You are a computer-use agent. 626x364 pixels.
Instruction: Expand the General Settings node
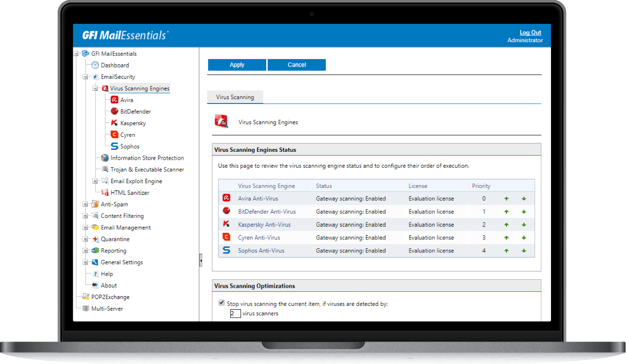[x=85, y=262]
